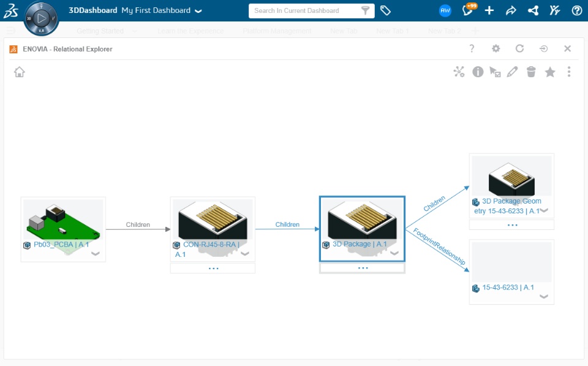Expand the CON-RJ45-8-RA node chevron
Image resolution: width=588 pixels, height=366 pixels.
[x=245, y=253]
